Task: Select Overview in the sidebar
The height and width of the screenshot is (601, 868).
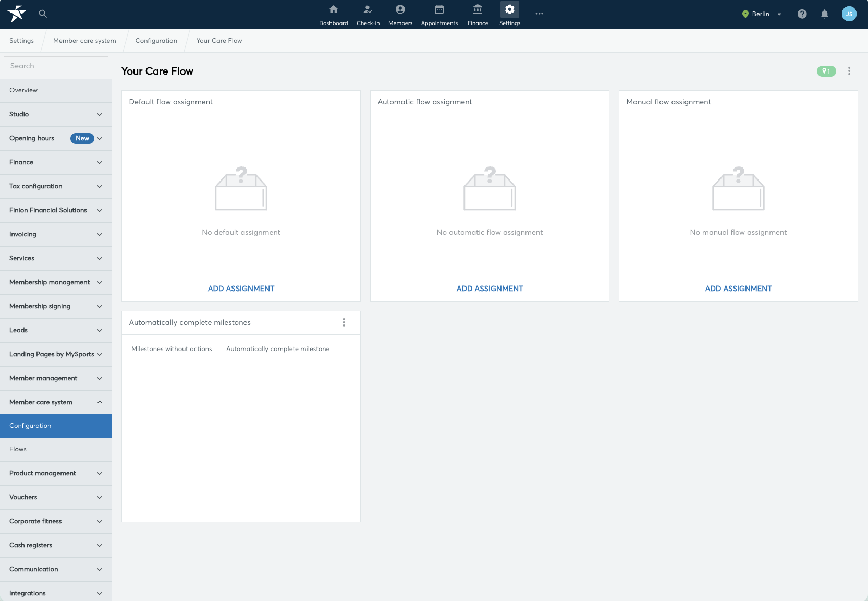Action: [x=56, y=90]
